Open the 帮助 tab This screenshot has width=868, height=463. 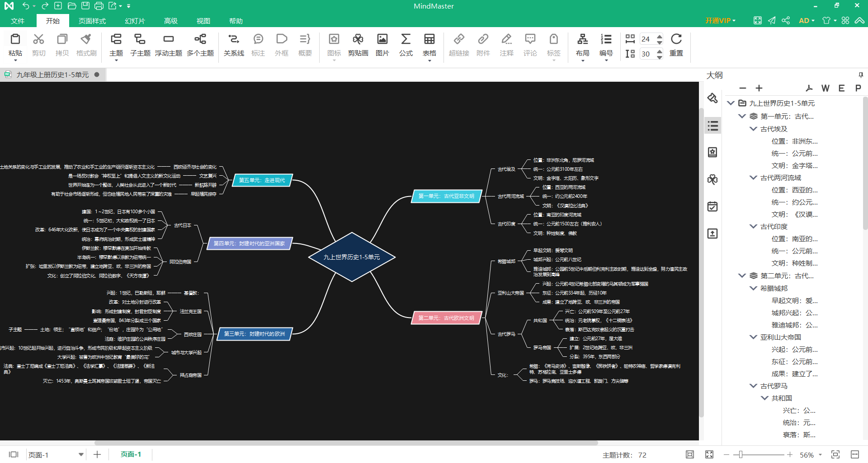click(x=236, y=21)
